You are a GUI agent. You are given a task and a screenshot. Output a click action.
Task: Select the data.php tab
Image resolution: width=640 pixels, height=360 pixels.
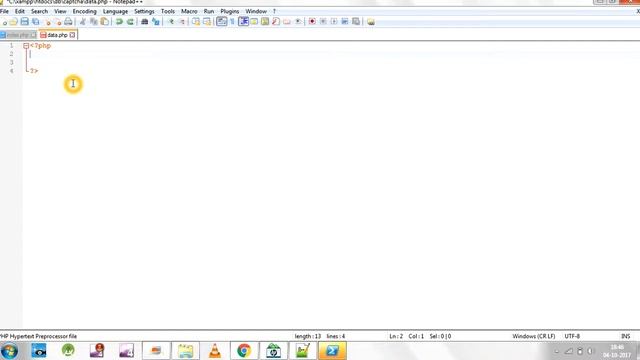[x=57, y=35]
